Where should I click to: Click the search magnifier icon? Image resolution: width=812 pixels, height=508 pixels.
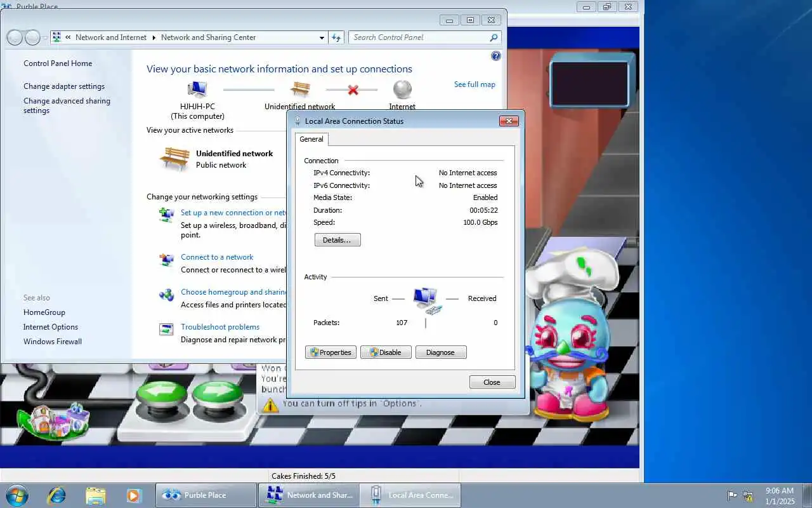tap(494, 37)
